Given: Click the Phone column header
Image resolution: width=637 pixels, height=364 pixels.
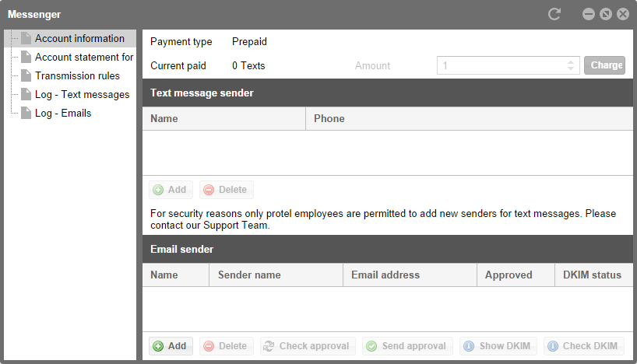Looking at the screenshot, I should point(329,119).
